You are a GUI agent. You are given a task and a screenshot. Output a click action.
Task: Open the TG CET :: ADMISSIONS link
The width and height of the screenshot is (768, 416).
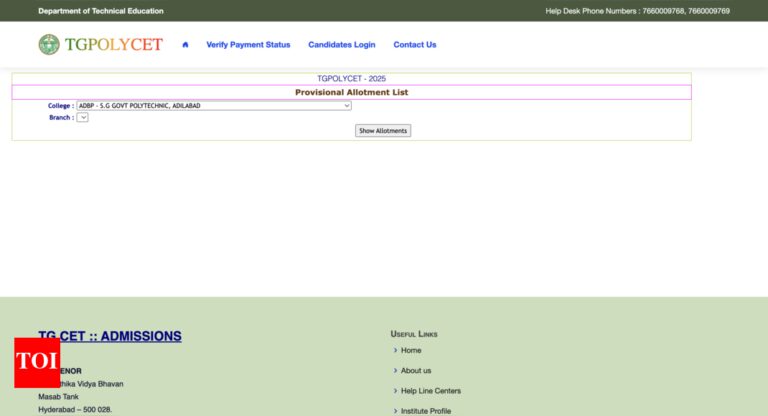pos(110,336)
